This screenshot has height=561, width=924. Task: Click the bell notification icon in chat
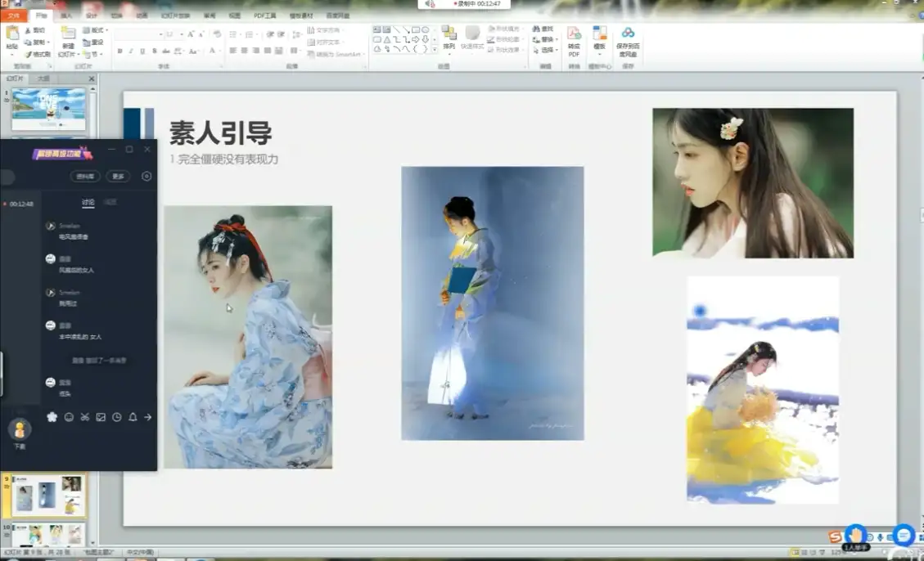[133, 417]
